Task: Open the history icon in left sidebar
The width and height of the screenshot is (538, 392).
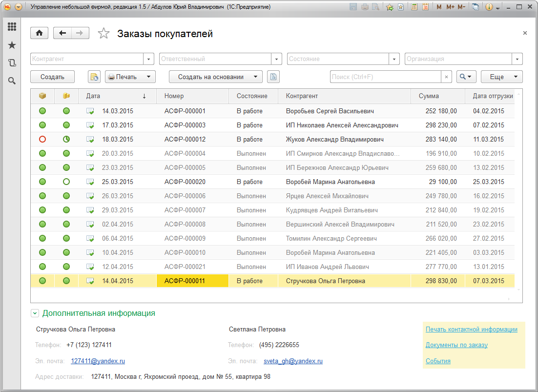Action: (12, 62)
